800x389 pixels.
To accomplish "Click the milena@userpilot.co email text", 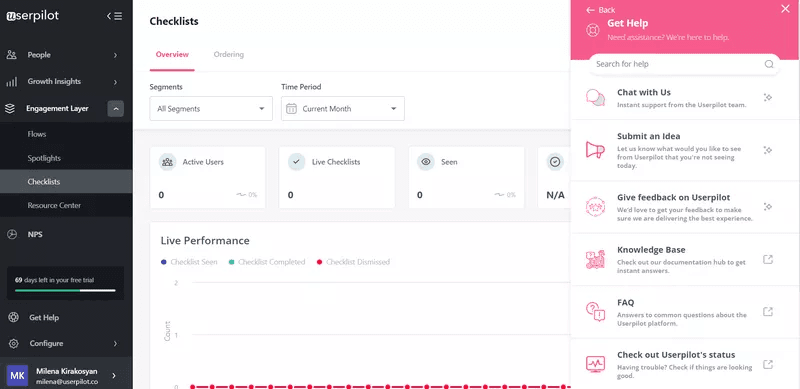I will [x=67, y=381].
